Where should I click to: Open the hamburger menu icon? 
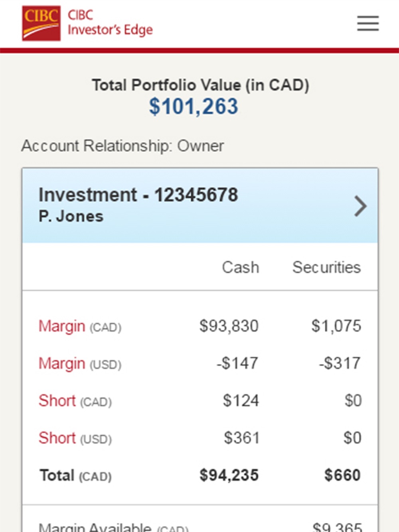[367, 24]
